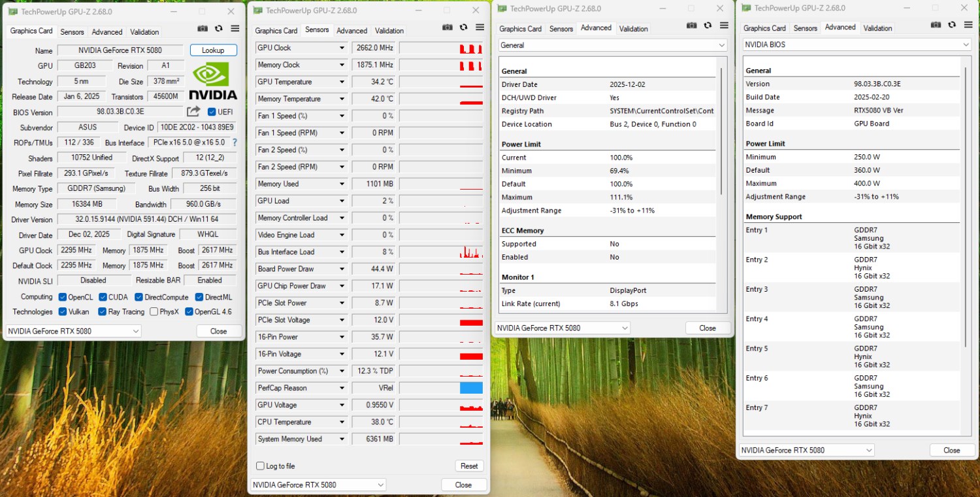The height and width of the screenshot is (497, 980).
Task: Switch to the Sensors tab in the NVIDIA BIOS window
Action: [805, 28]
